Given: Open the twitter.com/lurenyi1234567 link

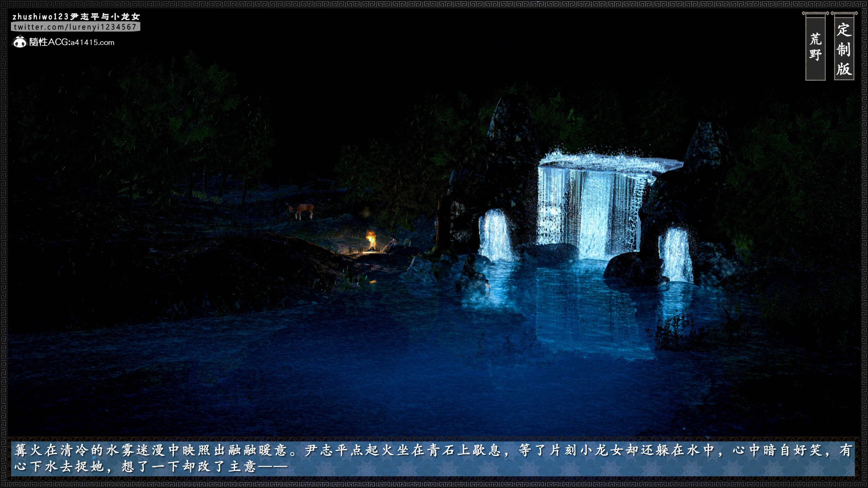Looking at the screenshot, I should click(x=75, y=27).
